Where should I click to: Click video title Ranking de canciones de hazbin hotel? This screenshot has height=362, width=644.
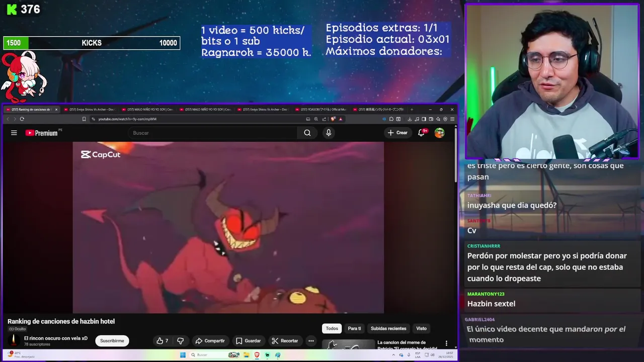(61, 321)
